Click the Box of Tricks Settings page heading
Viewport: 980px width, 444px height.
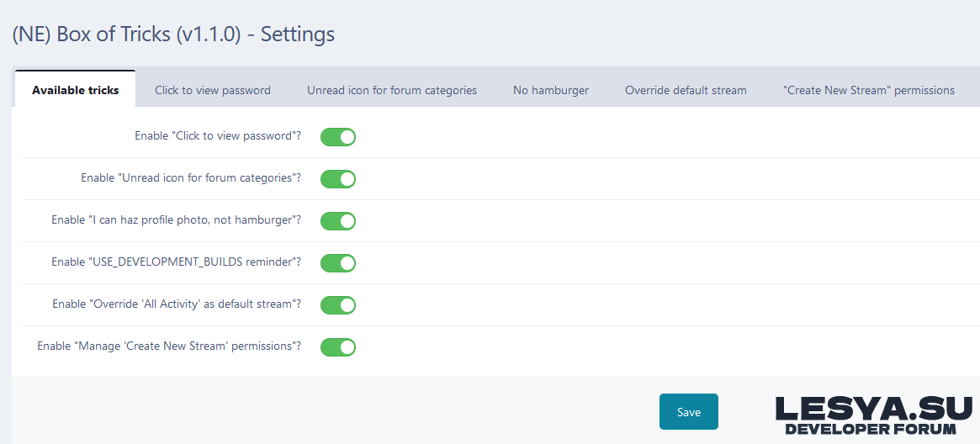(173, 34)
